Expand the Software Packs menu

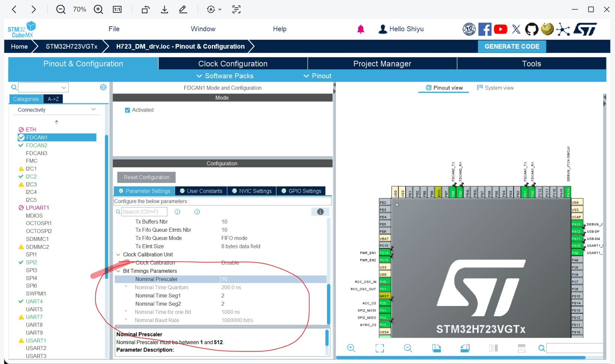[225, 76]
